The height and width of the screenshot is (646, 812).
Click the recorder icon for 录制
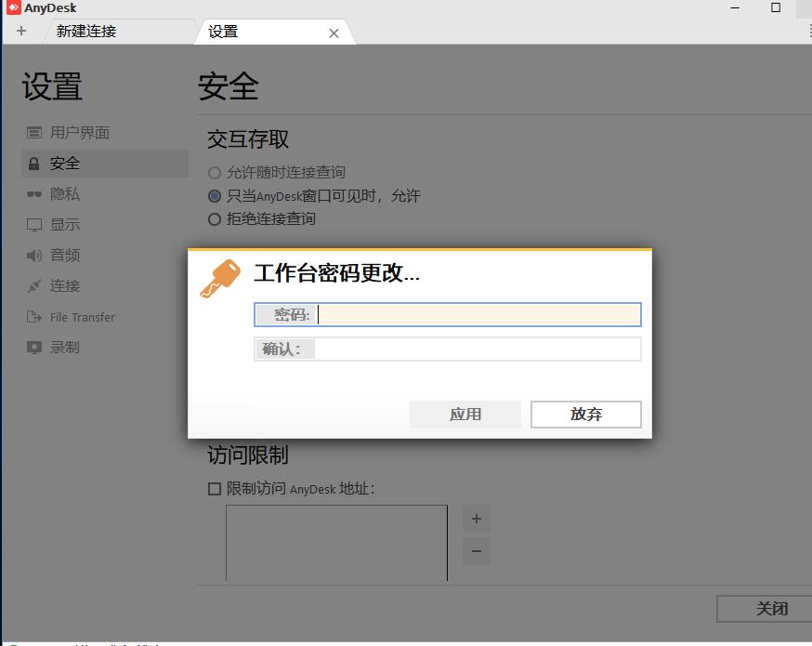[x=34, y=347]
